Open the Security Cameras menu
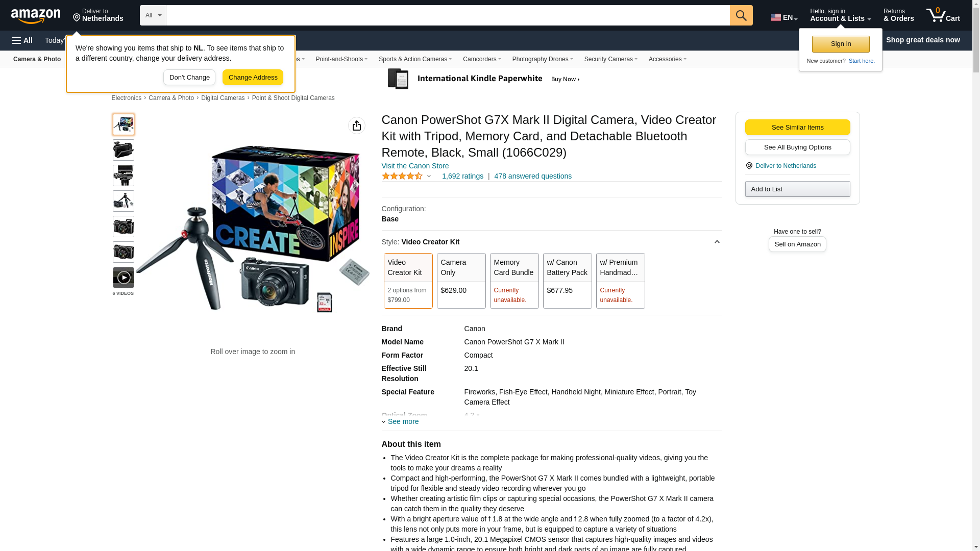The width and height of the screenshot is (980, 551). point(610,59)
